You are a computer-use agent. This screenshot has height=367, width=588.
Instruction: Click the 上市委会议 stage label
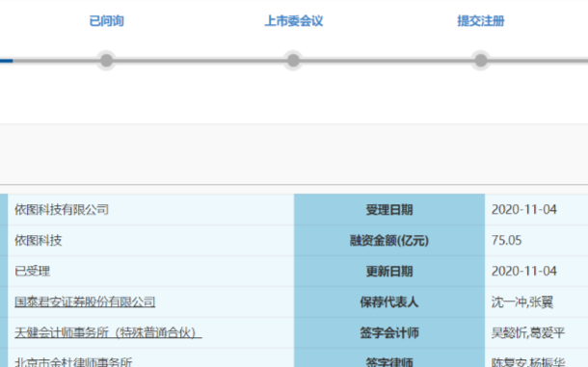[x=294, y=21]
